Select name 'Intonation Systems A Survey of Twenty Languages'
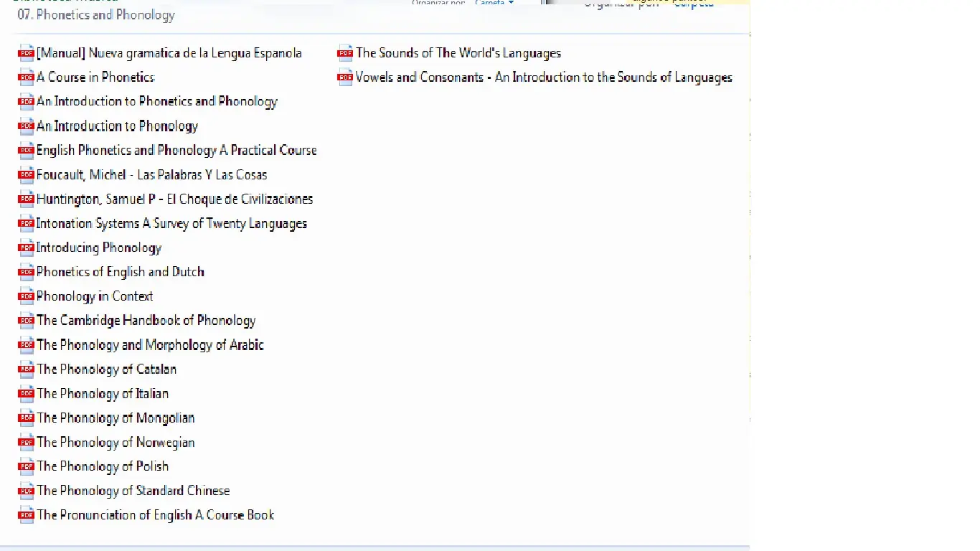The image size is (980, 551). [x=171, y=224]
